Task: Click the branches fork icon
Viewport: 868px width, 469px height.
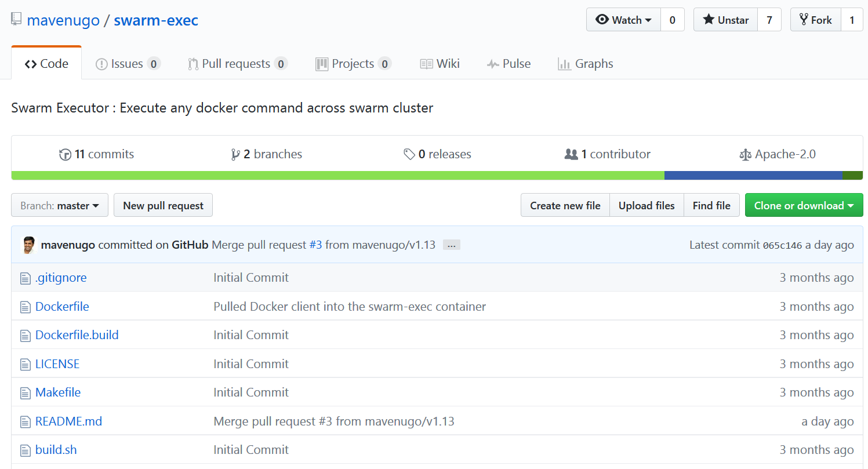Action: point(235,154)
